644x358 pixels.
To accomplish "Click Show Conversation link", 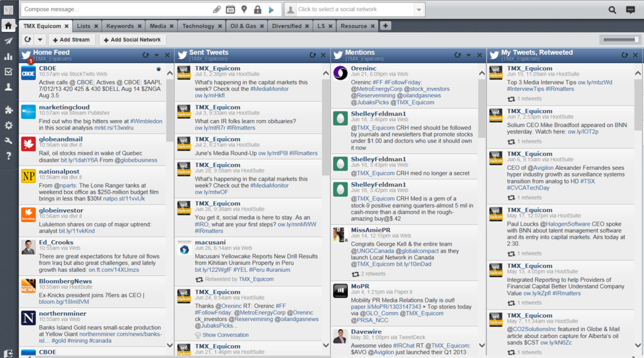I will [x=225, y=335].
